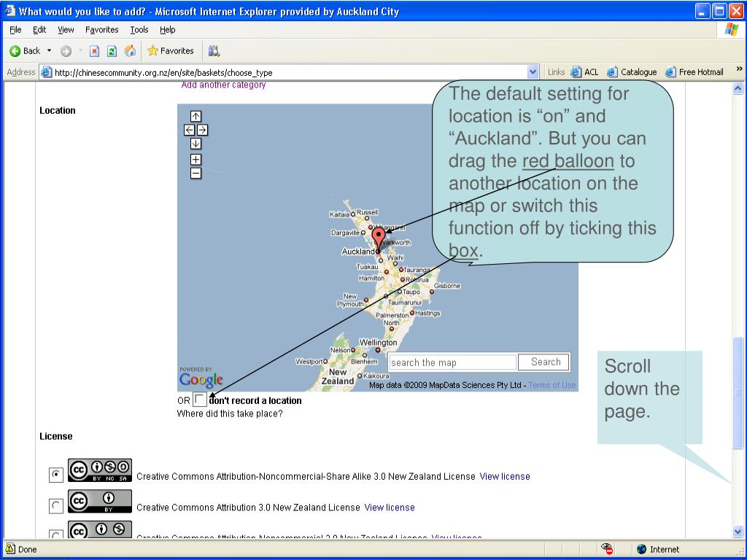Open the View menu

66,29
